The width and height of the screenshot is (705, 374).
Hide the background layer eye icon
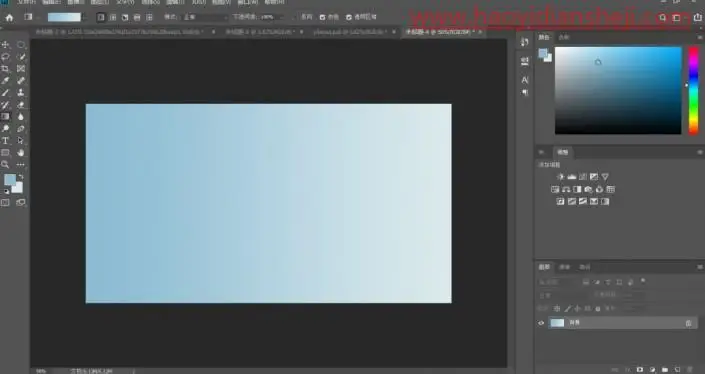tap(541, 323)
